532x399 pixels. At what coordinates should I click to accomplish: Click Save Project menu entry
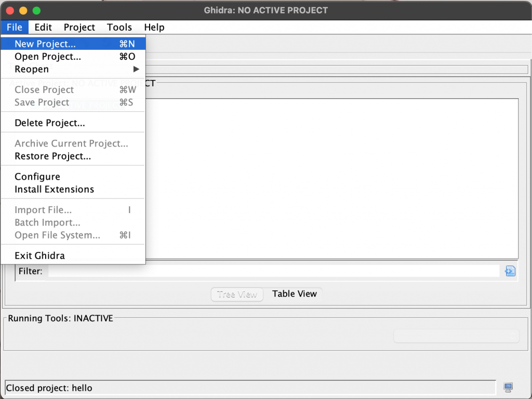[x=73, y=102]
